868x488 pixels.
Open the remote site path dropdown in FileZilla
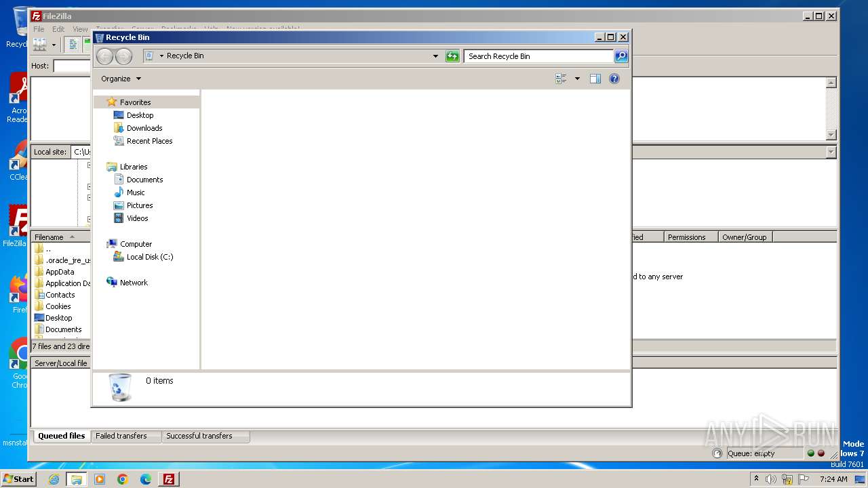(831, 152)
